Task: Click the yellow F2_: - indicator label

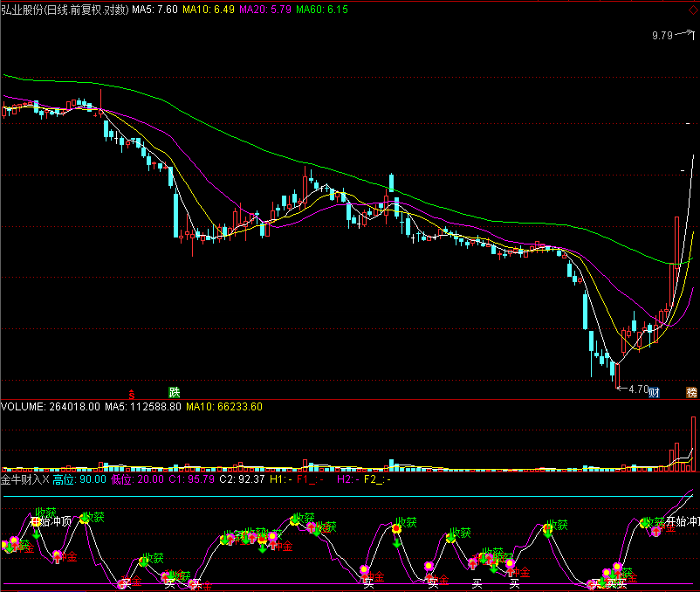Action: [377, 479]
